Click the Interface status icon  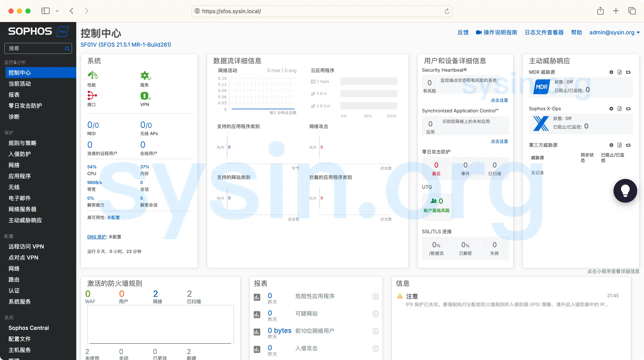(92, 95)
